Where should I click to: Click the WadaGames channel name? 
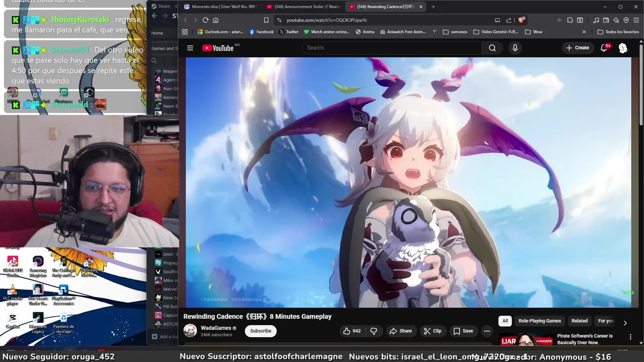[216, 328]
